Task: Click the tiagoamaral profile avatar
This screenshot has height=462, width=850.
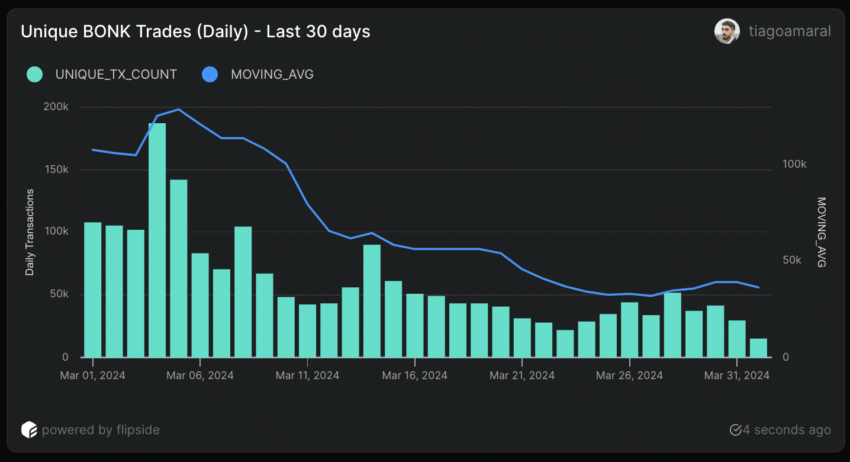Action: (x=727, y=31)
